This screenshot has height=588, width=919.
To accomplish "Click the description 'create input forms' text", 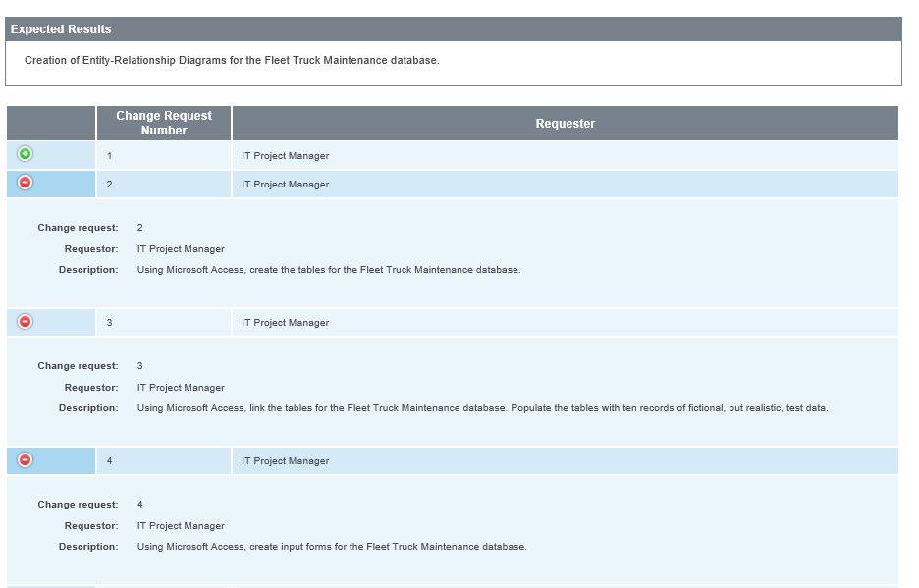I will point(332,547).
